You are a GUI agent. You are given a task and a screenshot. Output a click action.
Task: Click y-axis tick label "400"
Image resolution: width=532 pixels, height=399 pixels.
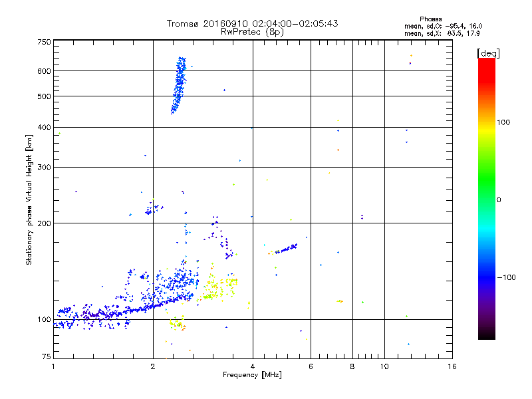(x=44, y=128)
